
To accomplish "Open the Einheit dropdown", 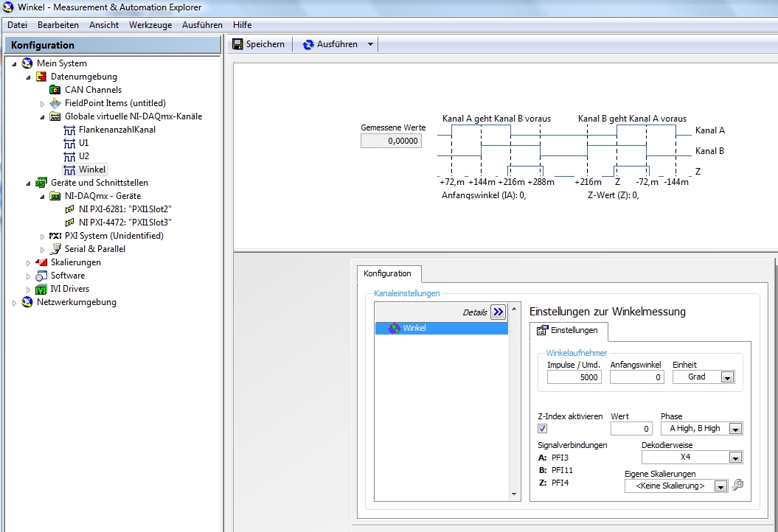I will click(727, 377).
